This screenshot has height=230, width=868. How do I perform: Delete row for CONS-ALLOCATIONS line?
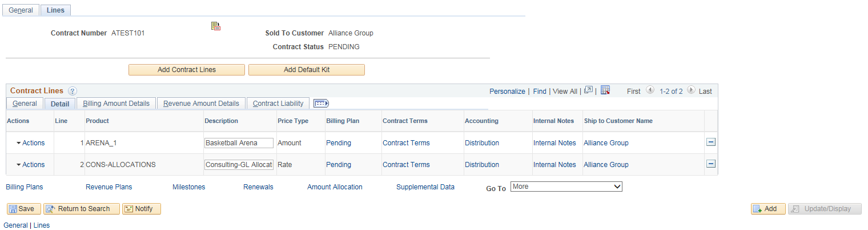[x=711, y=164]
